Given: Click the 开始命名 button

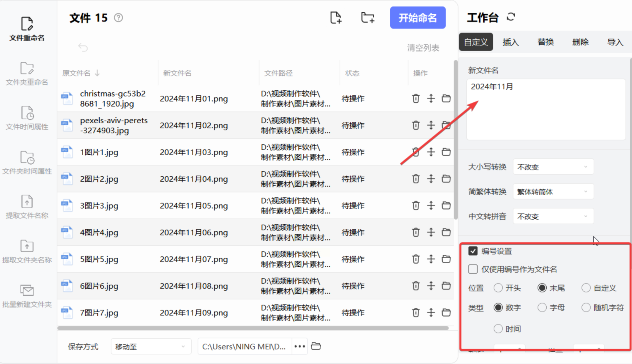Looking at the screenshot, I should point(417,18).
